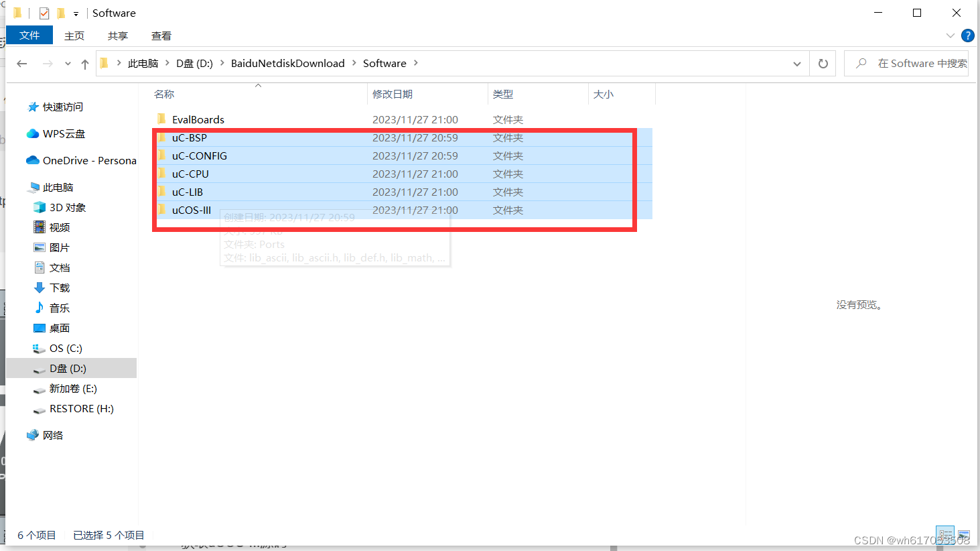Open 音乐 in the sidebar
The width and height of the screenshot is (980, 551).
tap(60, 308)
